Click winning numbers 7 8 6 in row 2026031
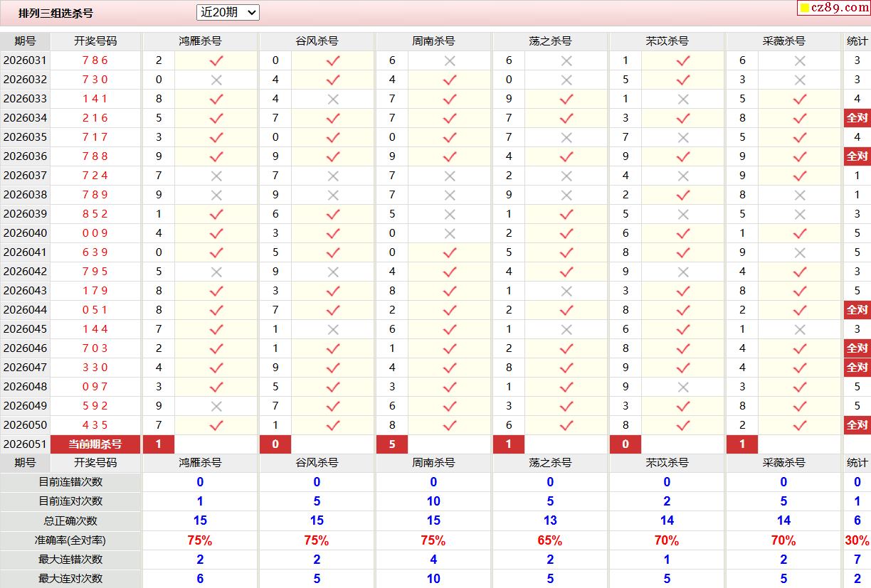The image size is (871, 588). click(x=95, y=61)
